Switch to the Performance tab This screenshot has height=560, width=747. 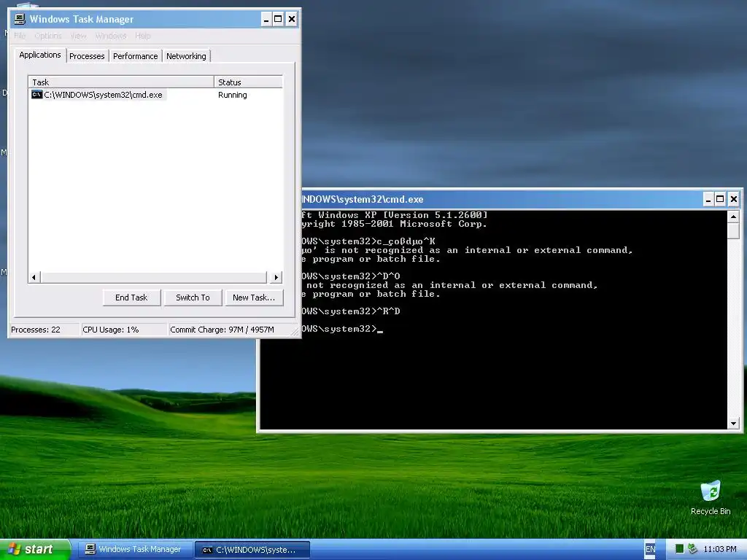tap(135, 56)
